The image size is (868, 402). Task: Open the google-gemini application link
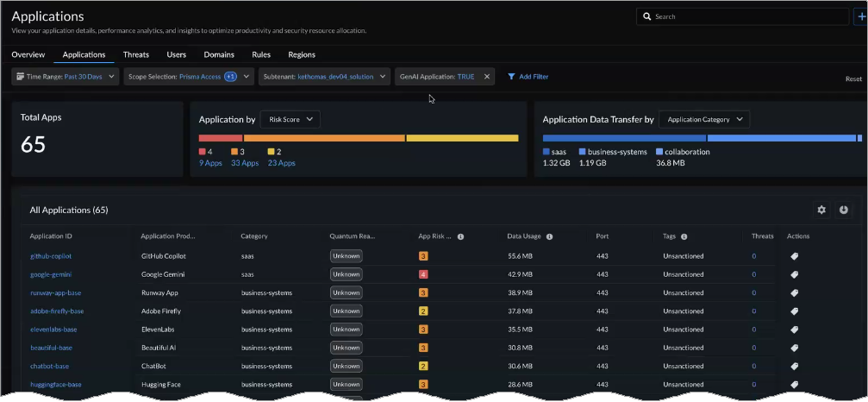click(x=51, y=274)
